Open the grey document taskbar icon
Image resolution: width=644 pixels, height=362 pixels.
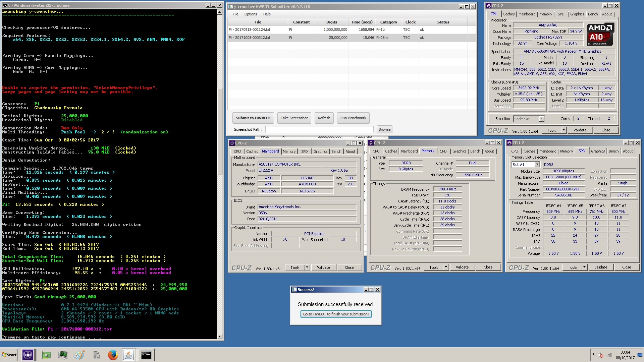click(97, 355)
